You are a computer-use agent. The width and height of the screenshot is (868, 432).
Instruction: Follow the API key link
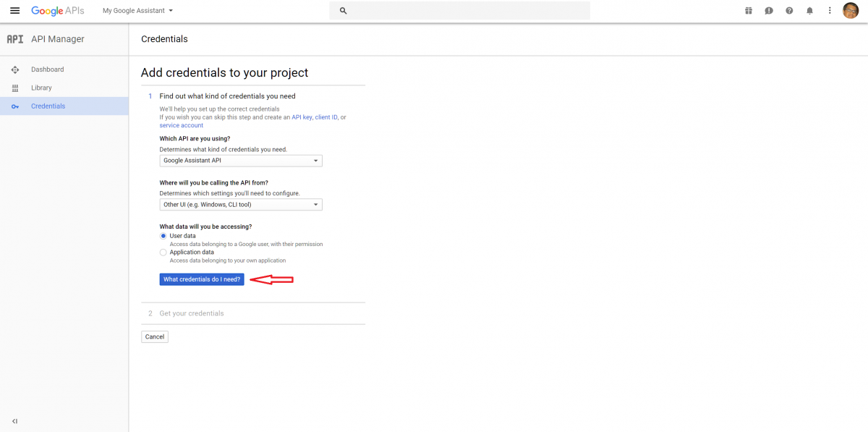[302, 117]
